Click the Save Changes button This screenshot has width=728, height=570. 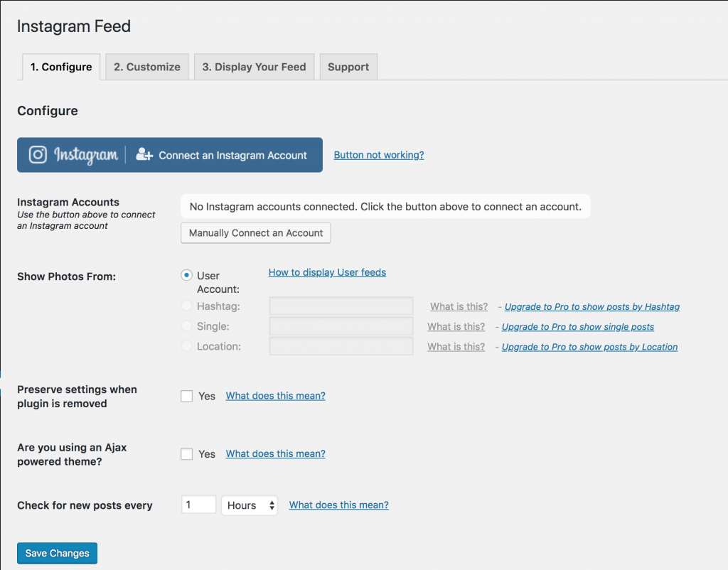pyautogui.click(x=57, y=553)
